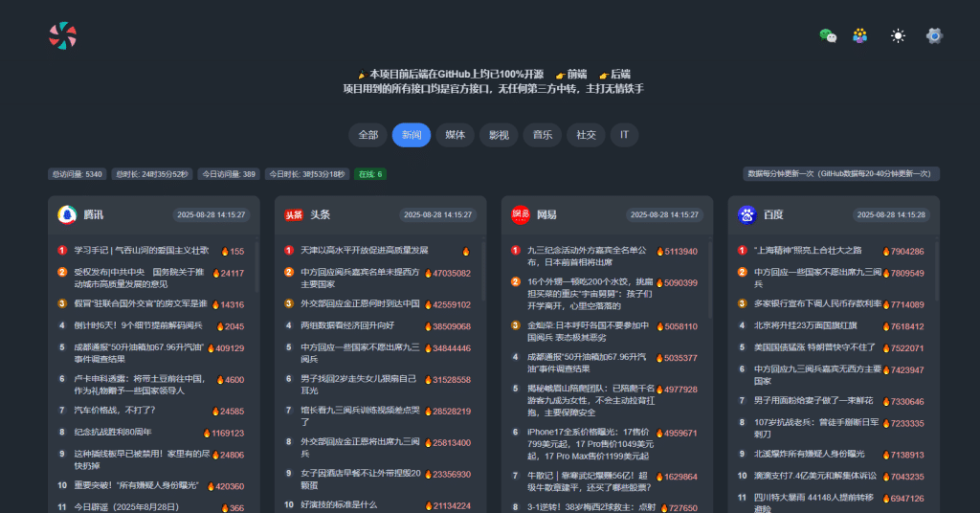Click the 百度 card title
This screenshot has height=513, width=980.
click(x=773, y=214)
